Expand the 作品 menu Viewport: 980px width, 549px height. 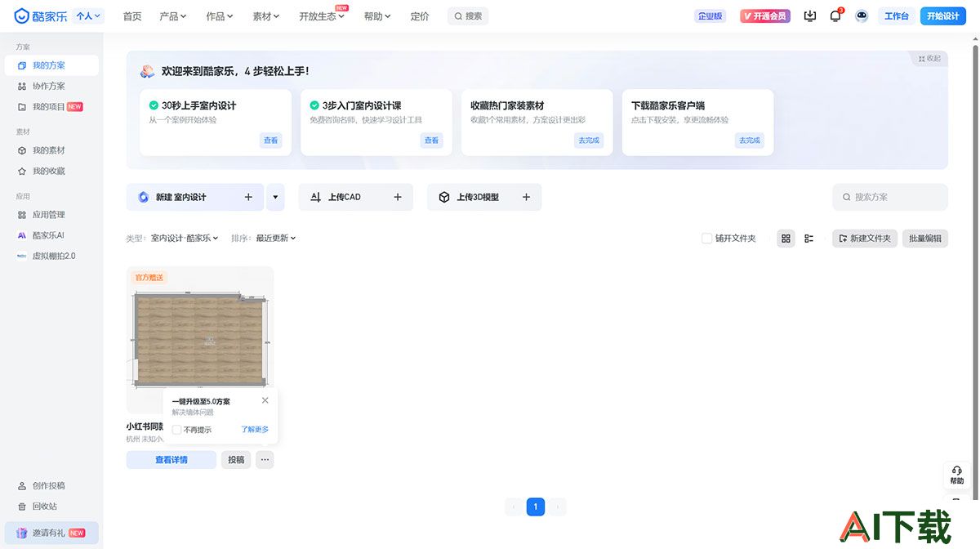pos(219,16)
